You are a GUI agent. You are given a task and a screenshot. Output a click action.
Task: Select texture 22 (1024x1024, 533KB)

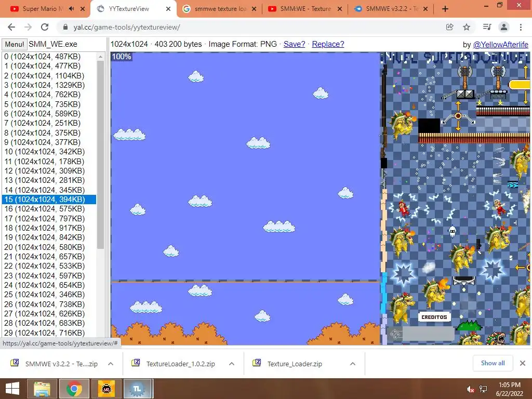coord(49,266)
